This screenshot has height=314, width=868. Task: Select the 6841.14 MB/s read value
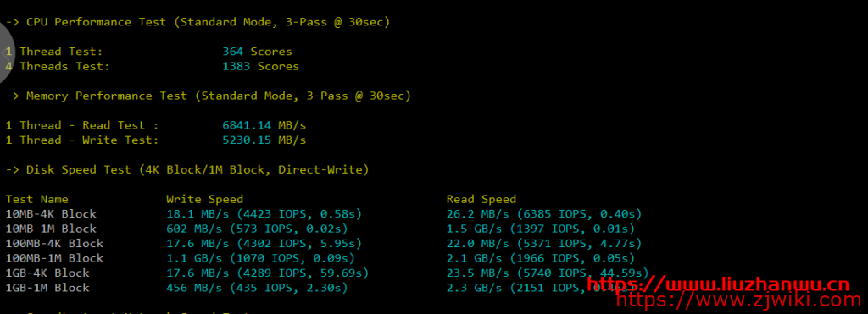tap(264, 125)
